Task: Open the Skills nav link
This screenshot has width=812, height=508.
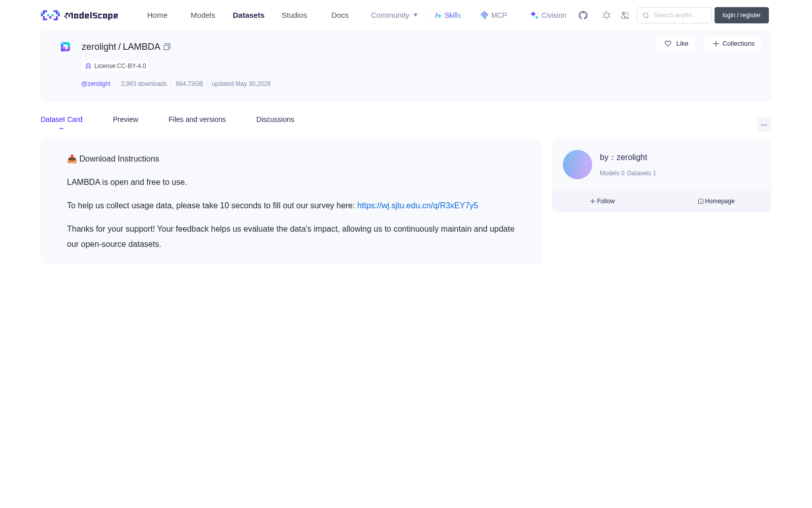Action: [x=448, y=15]
